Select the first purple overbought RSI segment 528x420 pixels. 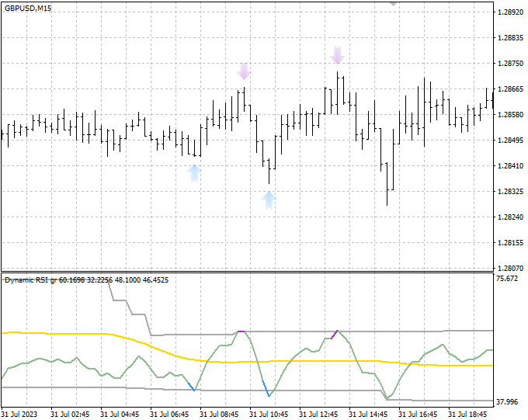coord(241,331)
